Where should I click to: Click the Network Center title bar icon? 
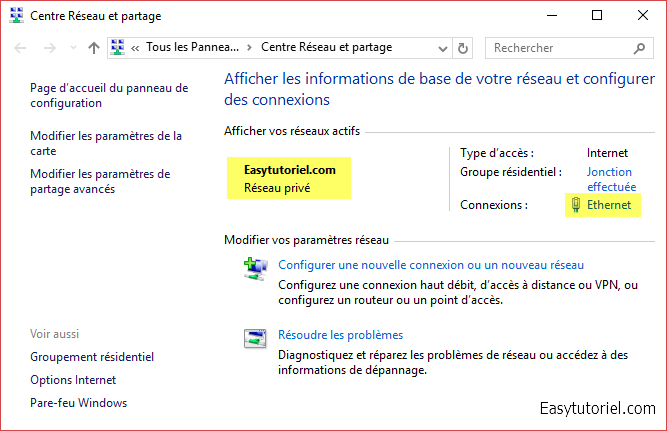17,16
